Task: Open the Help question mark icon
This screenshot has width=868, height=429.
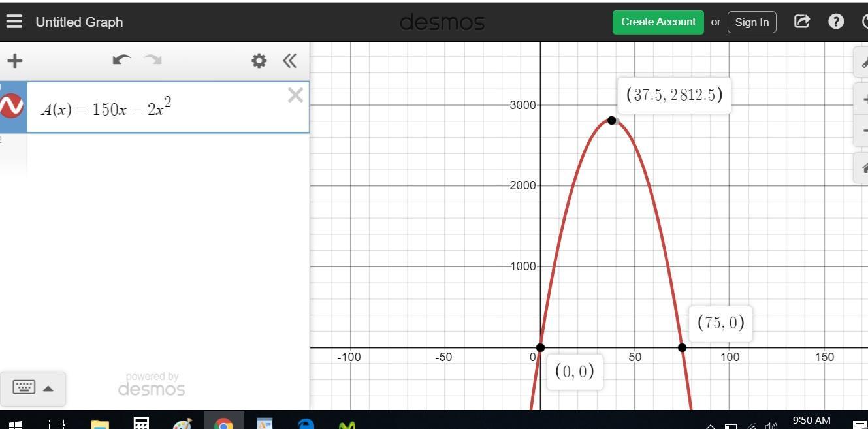Action: click(x=836, y=22)
